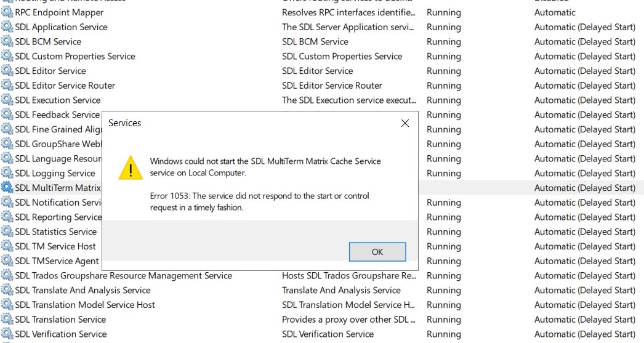Click gear icon beside SDL Application Service
The height and width of the screenshot is (343, 644).
coord(7,26)
